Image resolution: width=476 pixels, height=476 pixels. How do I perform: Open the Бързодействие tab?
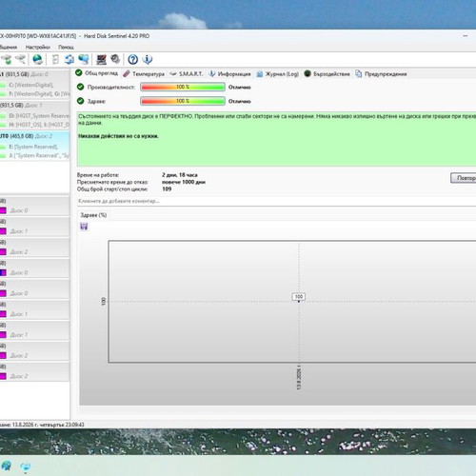[x=327, y=74]
